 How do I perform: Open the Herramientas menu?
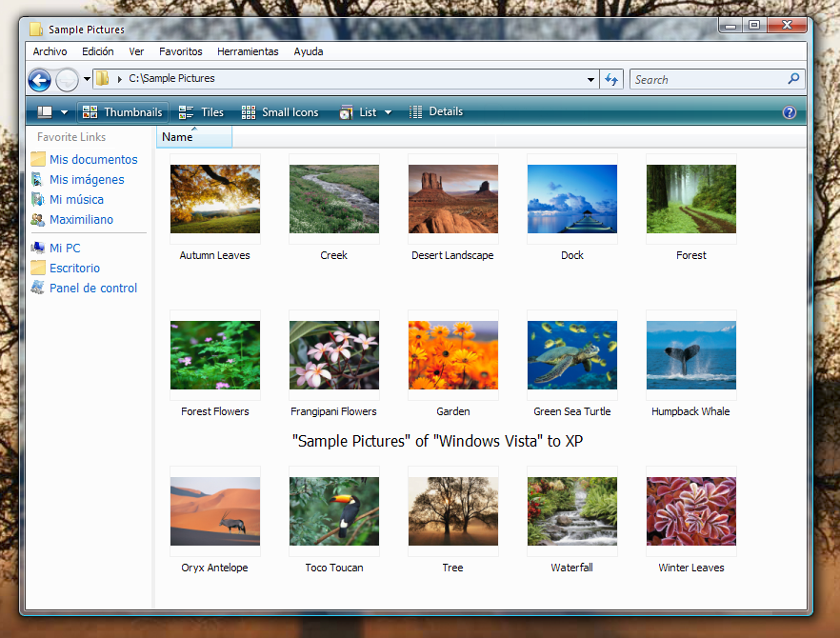248,51
